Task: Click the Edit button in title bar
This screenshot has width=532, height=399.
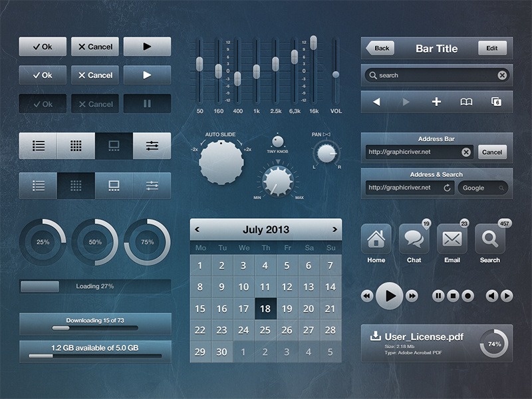Action: [492, 48]
